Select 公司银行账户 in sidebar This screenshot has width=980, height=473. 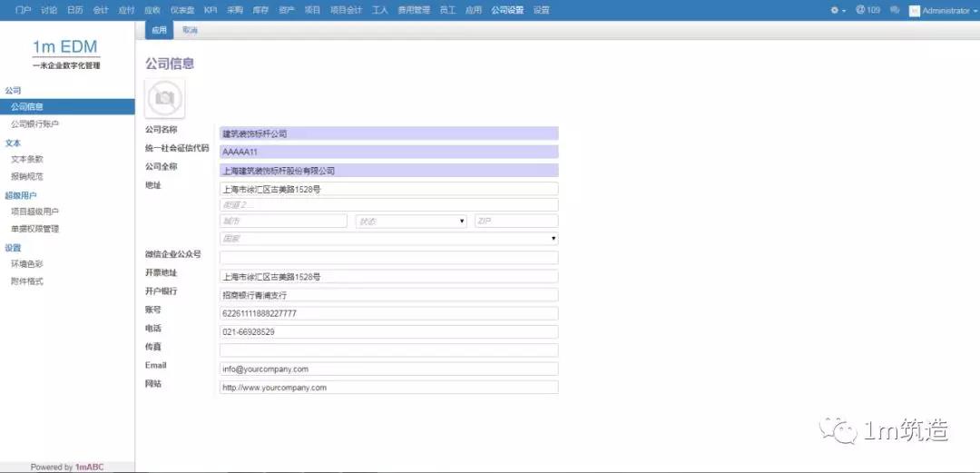pyautogui.click(x=34, y=123)
